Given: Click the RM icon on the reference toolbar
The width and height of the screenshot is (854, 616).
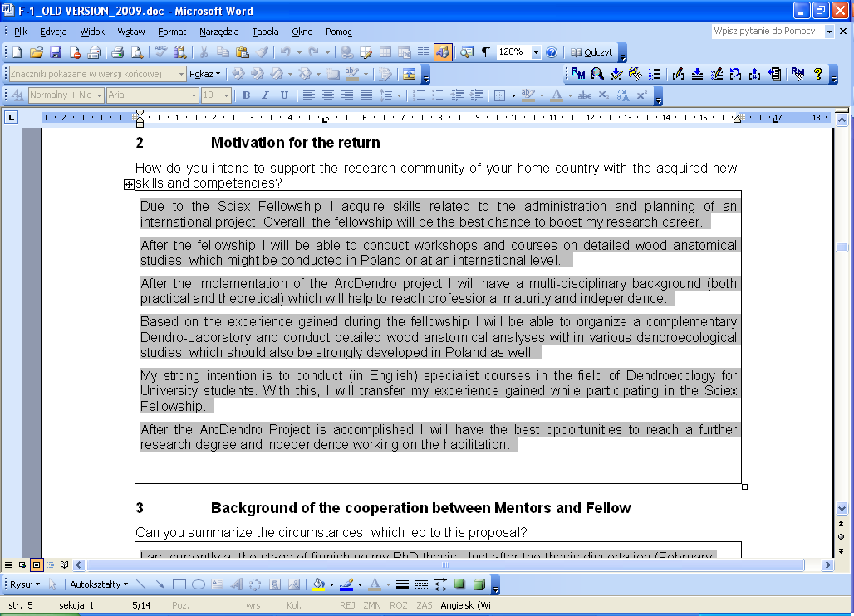Looking at the screenshot, I should click(578, 74).
